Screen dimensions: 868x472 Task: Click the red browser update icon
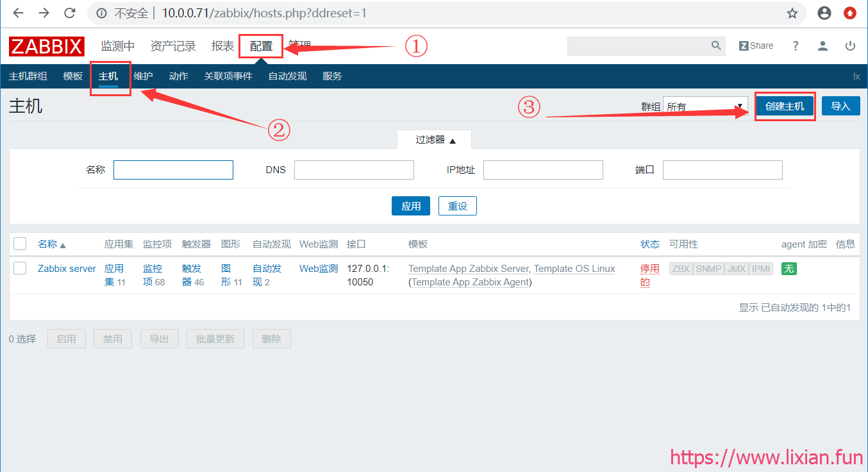click(x=850, y=13)
